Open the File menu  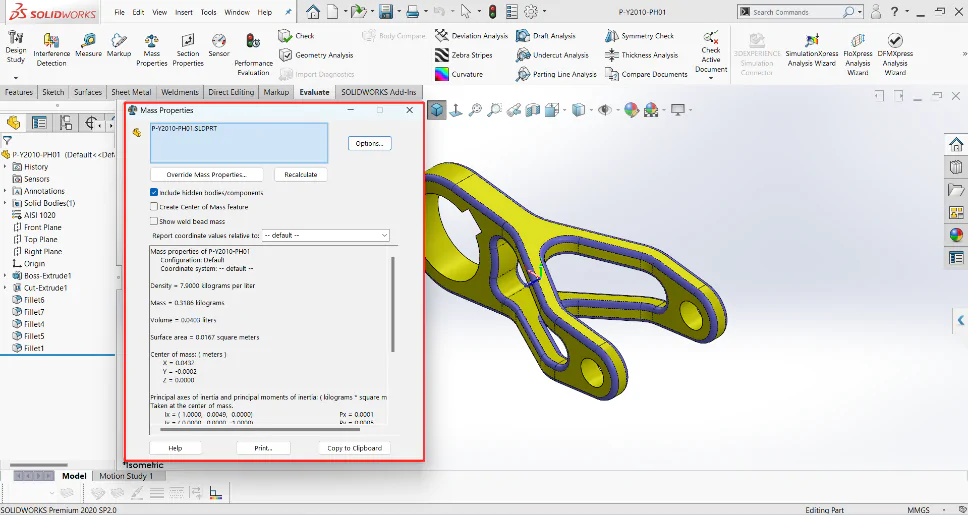tap(120, 12)
